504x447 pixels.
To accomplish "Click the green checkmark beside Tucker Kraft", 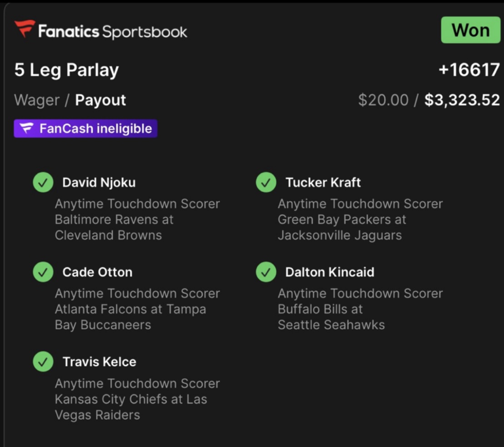I will 266,183.
